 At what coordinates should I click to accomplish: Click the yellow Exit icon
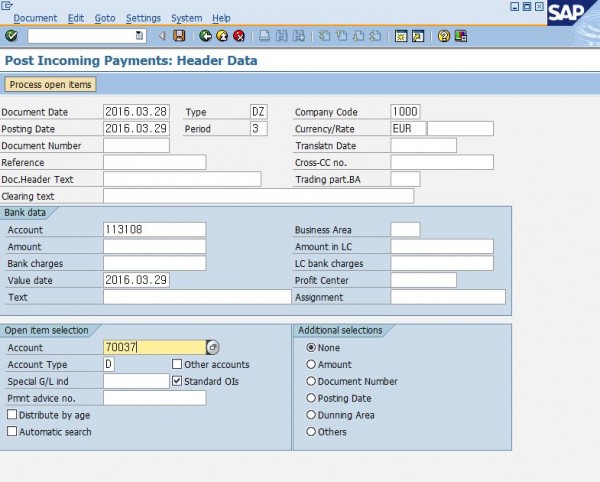coord(222,36)
